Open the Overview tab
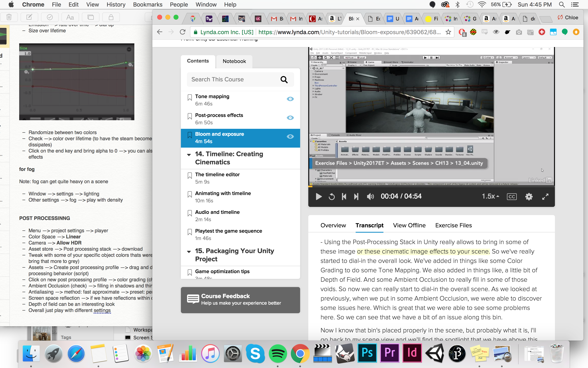The width and height of the screenshot is (588, 368). point(333,225)
